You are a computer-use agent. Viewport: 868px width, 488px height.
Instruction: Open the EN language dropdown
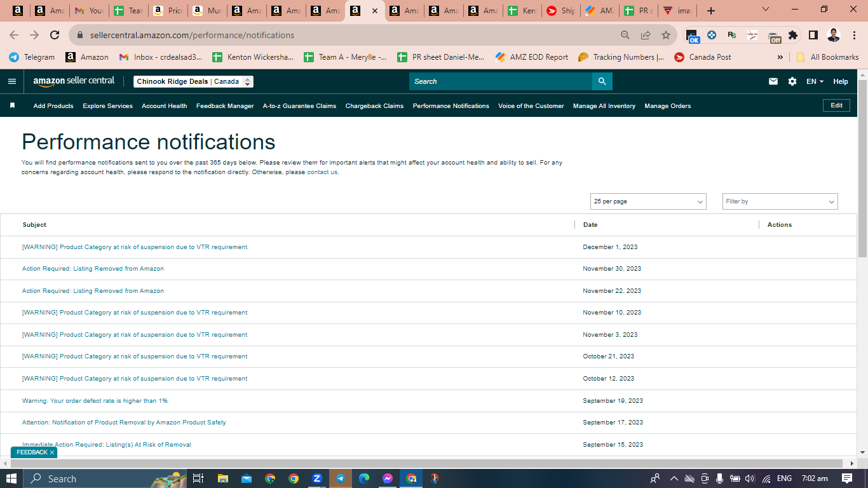[815, 81]
